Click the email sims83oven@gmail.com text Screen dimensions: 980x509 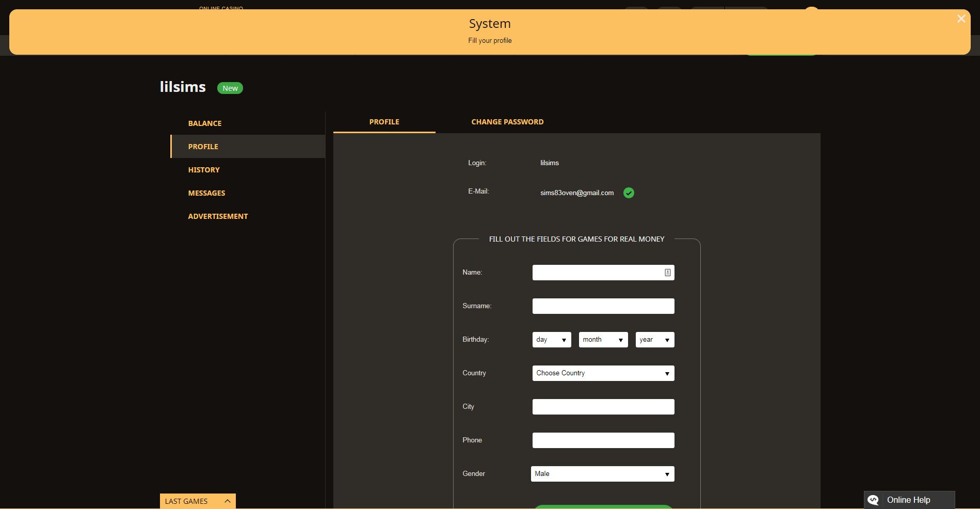click(x=577, y=193)
